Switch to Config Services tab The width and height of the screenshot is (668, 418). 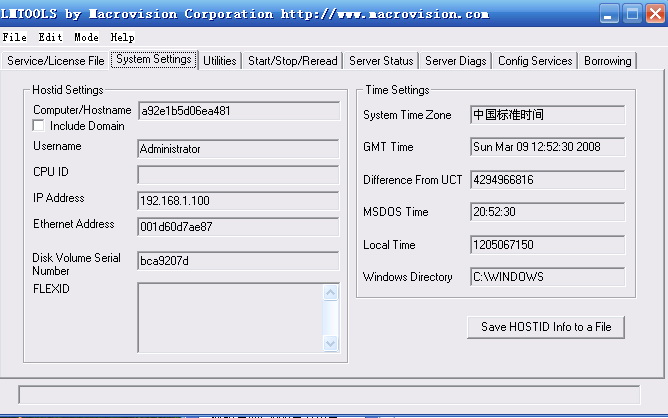(535, 61)
